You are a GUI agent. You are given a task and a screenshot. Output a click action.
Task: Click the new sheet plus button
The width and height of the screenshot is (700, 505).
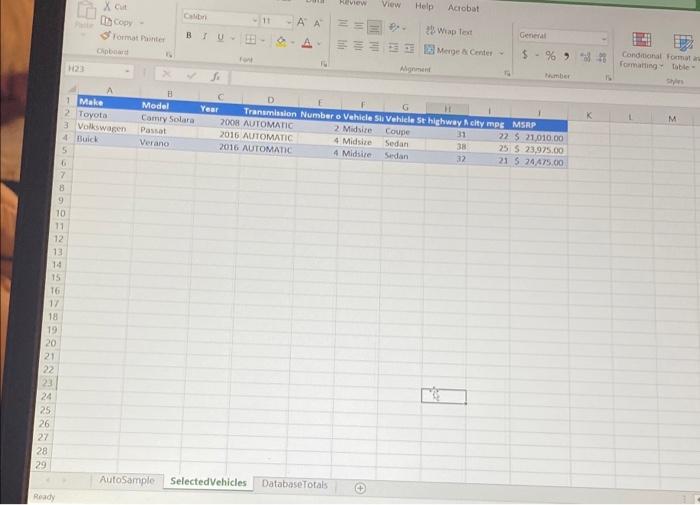tap(360, 488)
